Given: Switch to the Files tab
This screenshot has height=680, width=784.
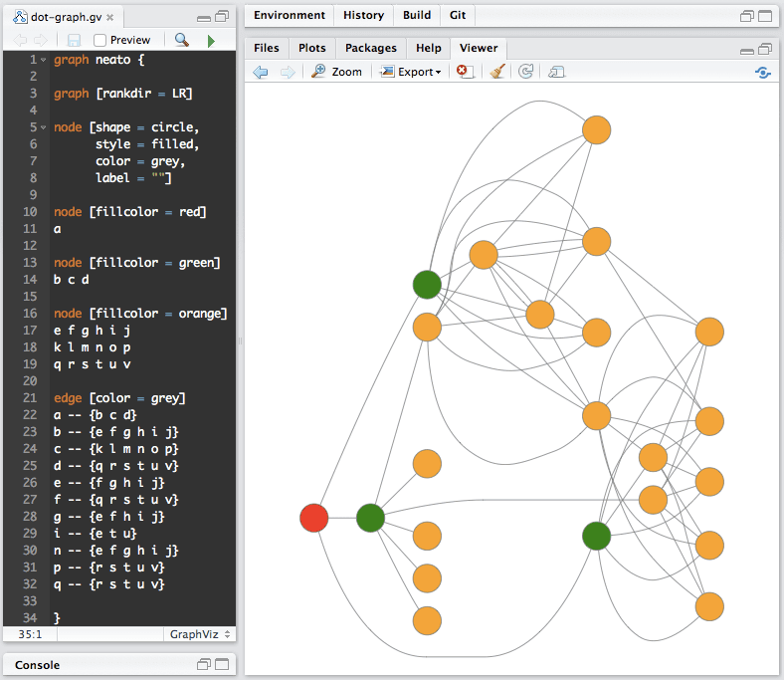Looking at the screenshot, I should coord(266,48).
